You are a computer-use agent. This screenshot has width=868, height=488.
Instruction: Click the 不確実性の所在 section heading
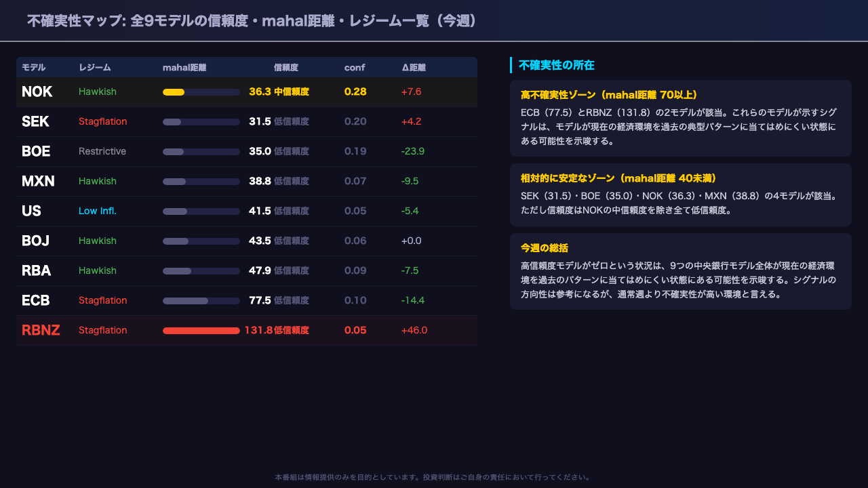(556, 65)
